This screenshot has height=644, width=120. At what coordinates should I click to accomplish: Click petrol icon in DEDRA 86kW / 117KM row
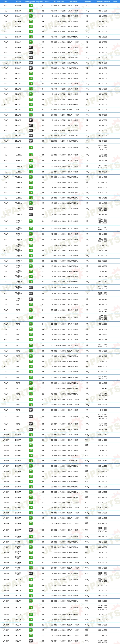31,497
